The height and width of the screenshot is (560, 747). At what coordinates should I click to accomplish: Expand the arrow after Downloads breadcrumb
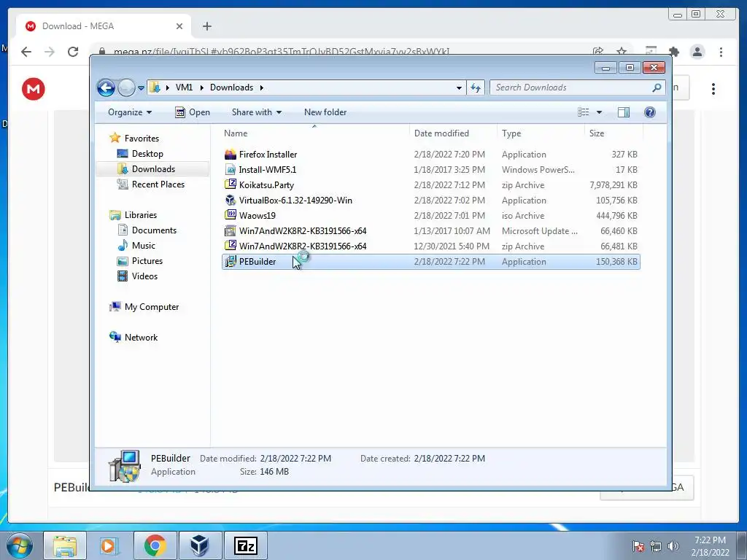coord(262,87)
